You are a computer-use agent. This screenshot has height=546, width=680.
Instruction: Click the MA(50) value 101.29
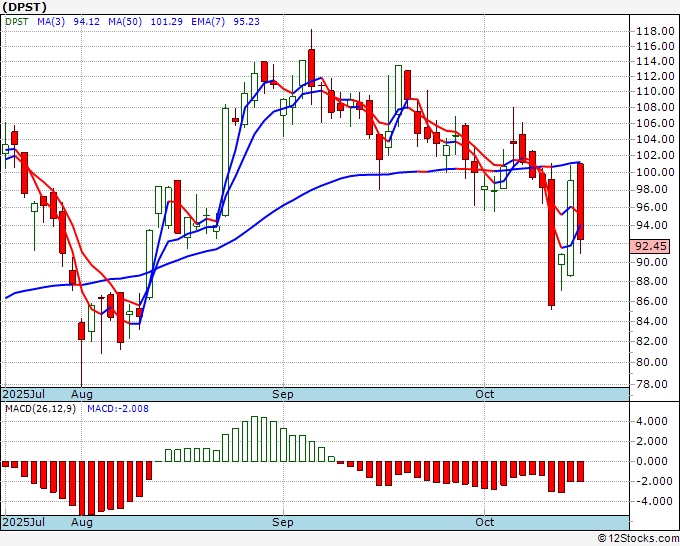click(167, 22)
